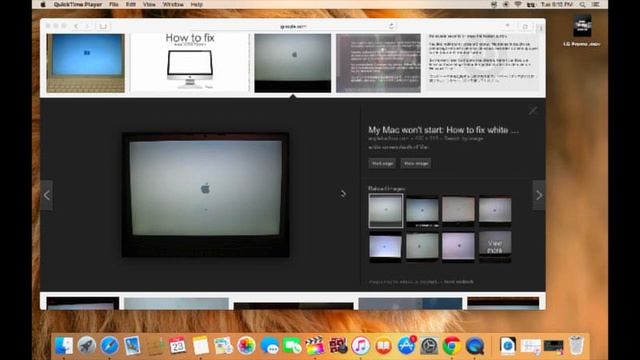Open the File menu
Viewport: 640px width, 360px height.
[x=114, y=4]
